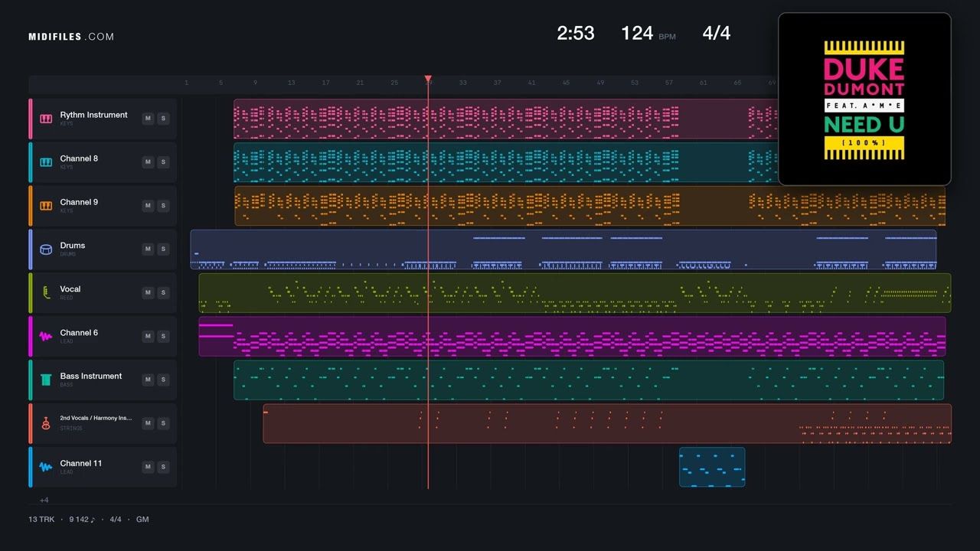Image resolution: width=980 pixels, height=551 pixels.
Task: Click the Channel 8 keys track icon
Action: pyautogui.click(x=46, y=162)
